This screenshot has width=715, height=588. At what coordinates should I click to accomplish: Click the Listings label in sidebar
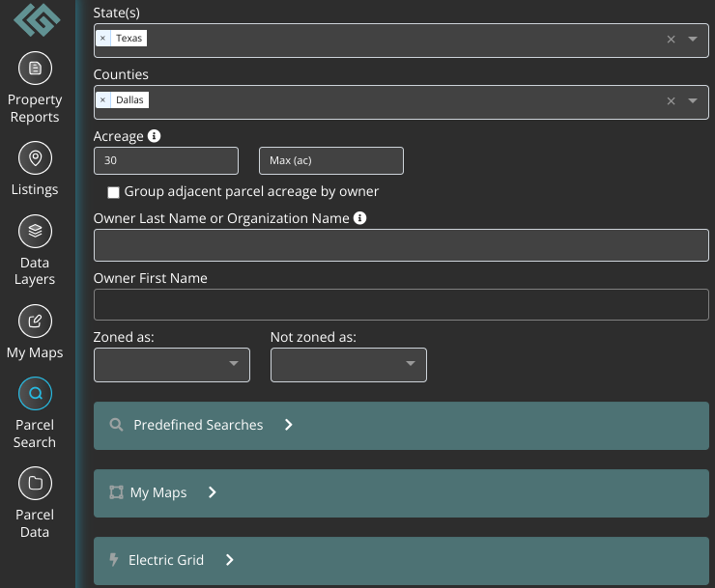click(x=35, y=189)
